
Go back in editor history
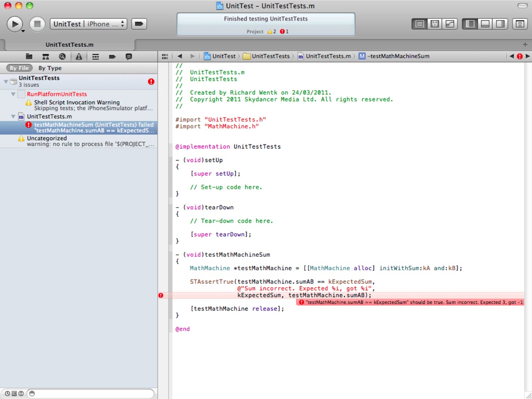click(180, 56)
